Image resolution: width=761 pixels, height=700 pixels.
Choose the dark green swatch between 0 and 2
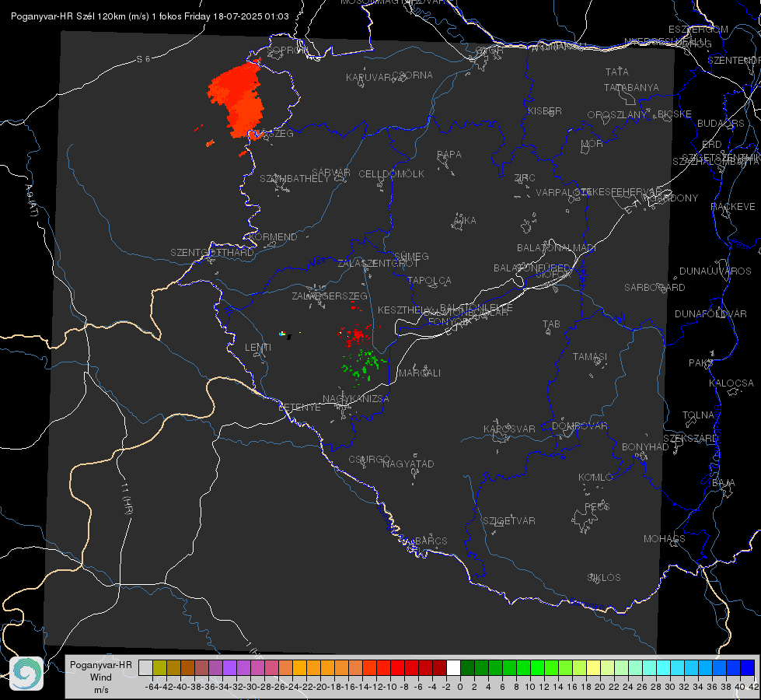click(467, 667)
